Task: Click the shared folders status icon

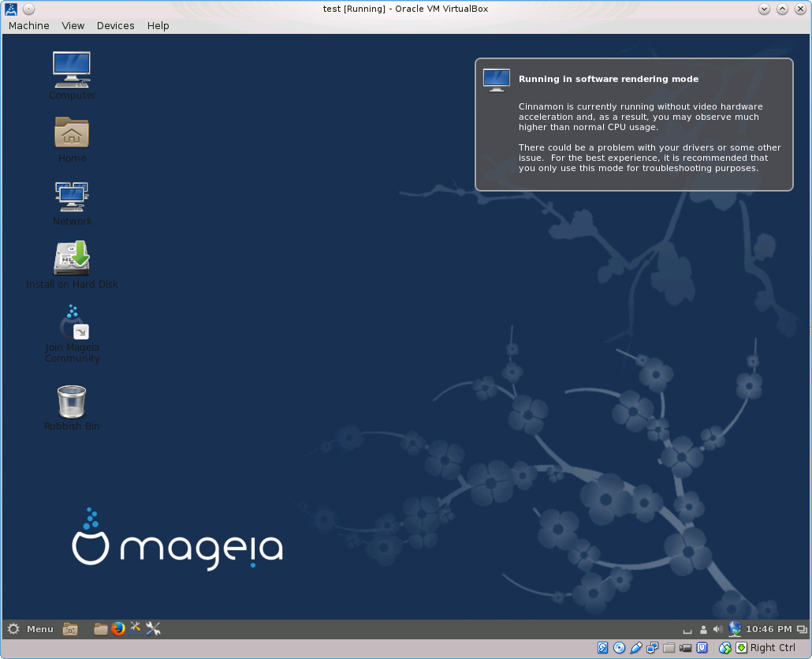Action: click(x=669, y=648)
